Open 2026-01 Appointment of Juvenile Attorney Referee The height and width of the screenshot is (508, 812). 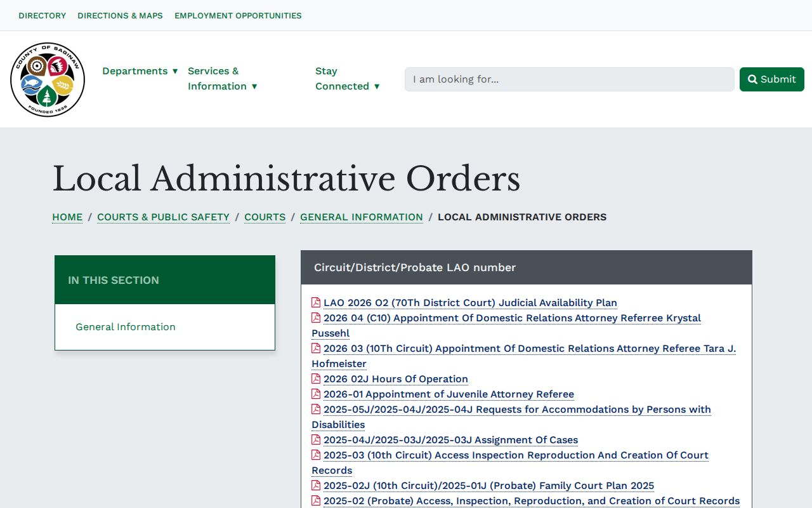[x=449, y=394]
